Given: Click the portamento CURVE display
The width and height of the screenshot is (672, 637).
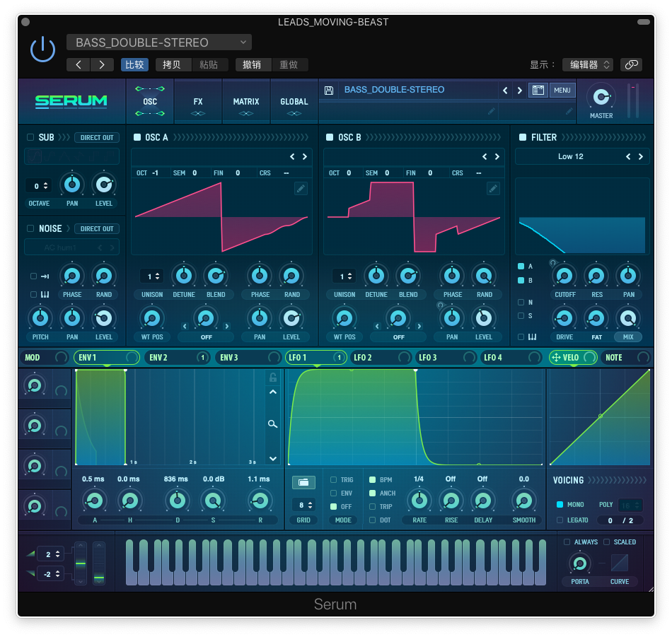Looking at the screenshot, I should click(x=619, y=563).
